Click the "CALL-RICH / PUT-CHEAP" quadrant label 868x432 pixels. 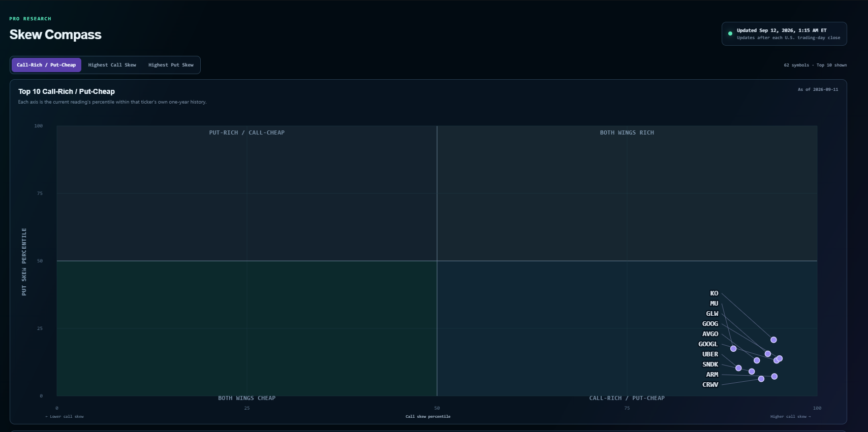coord(627,398)
